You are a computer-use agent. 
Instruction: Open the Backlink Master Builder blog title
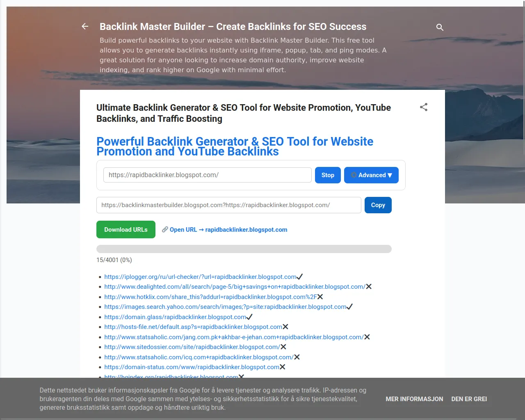233,27
